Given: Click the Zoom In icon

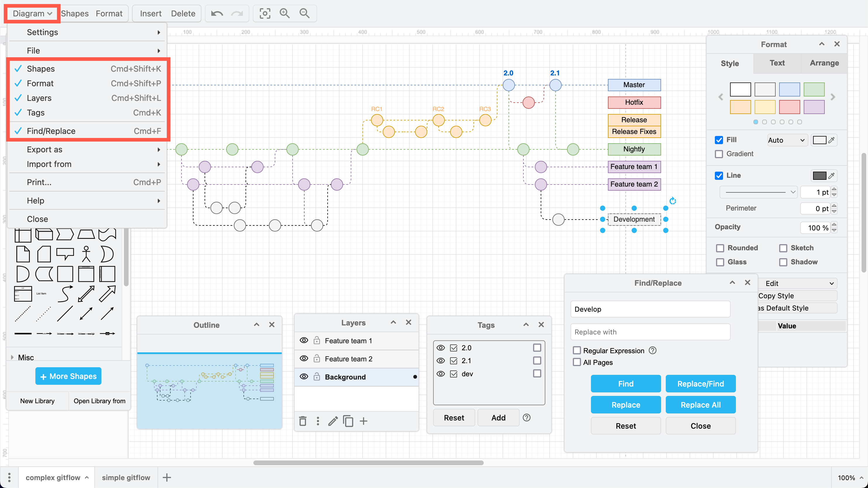Looking at the screenshot, I should point(285,13).
